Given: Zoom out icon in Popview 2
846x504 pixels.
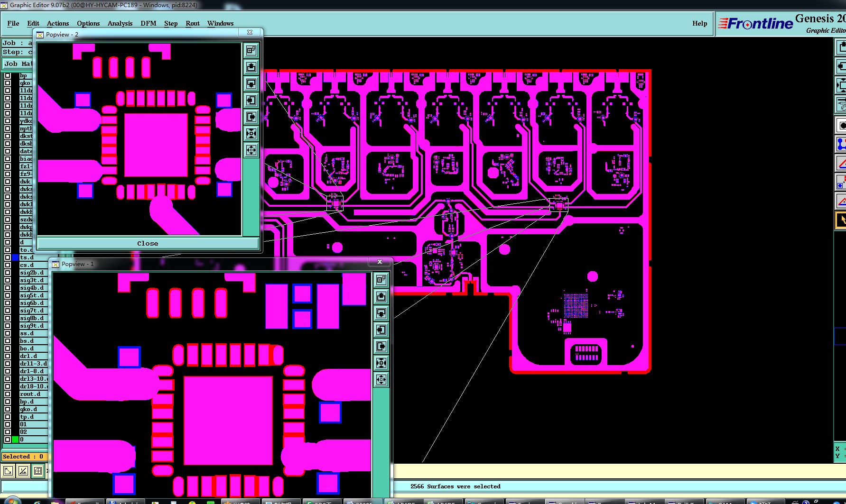Looking at the screenshot, I should point(251,150).
